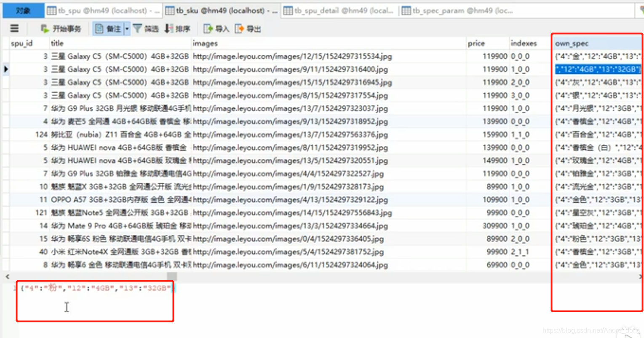Select the title cell 魅族 魅蓝Note5 全网通公开版

tap(120, 213)
